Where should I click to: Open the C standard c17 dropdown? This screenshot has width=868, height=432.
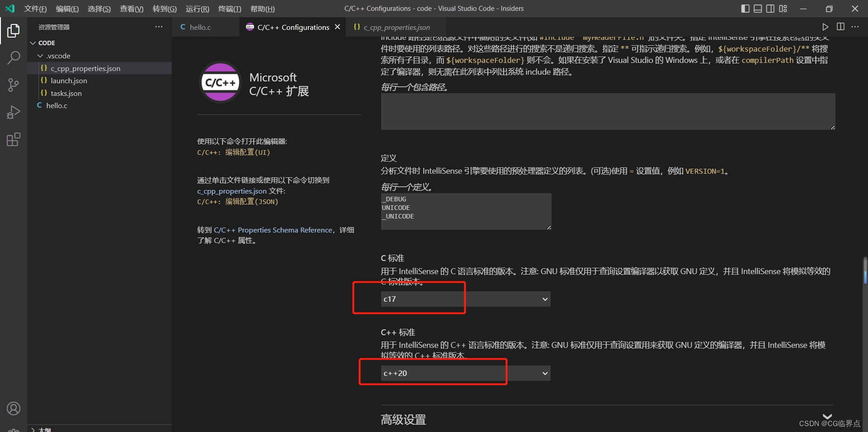[x=466, y=299]
